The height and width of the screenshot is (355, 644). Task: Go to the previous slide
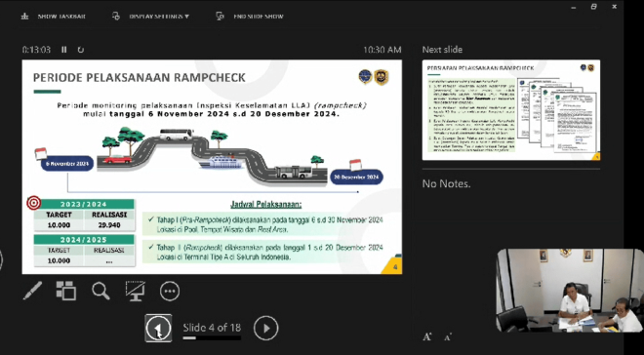158,328
